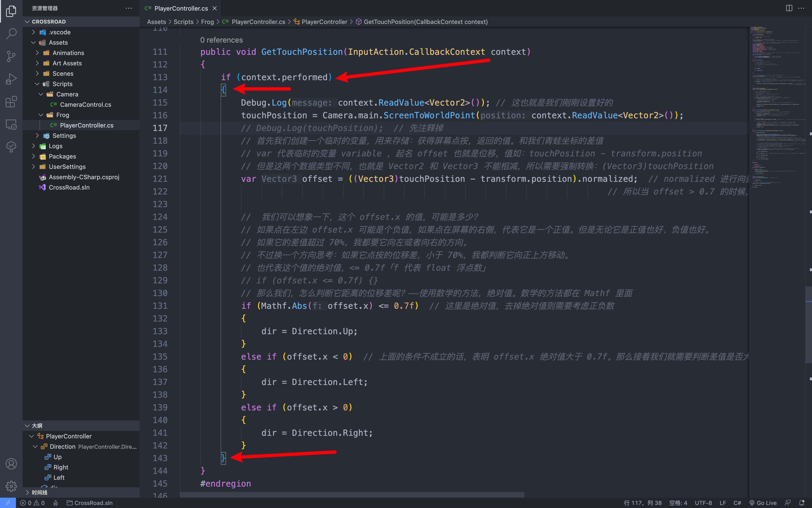Change indentation via 空格: 4
The height and width of the screenshot is (508, 812).
pos(678,503)
